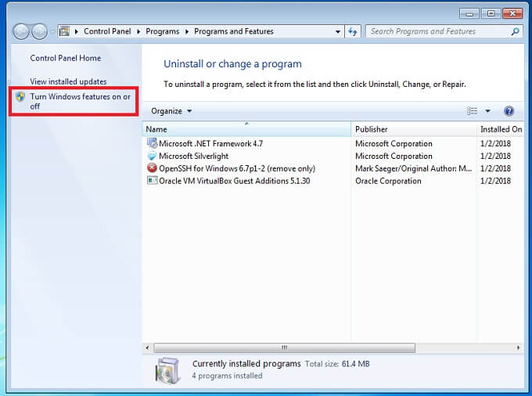Click the blue Help question mark icon
The image size is (532, 396).
coord(509,111)
